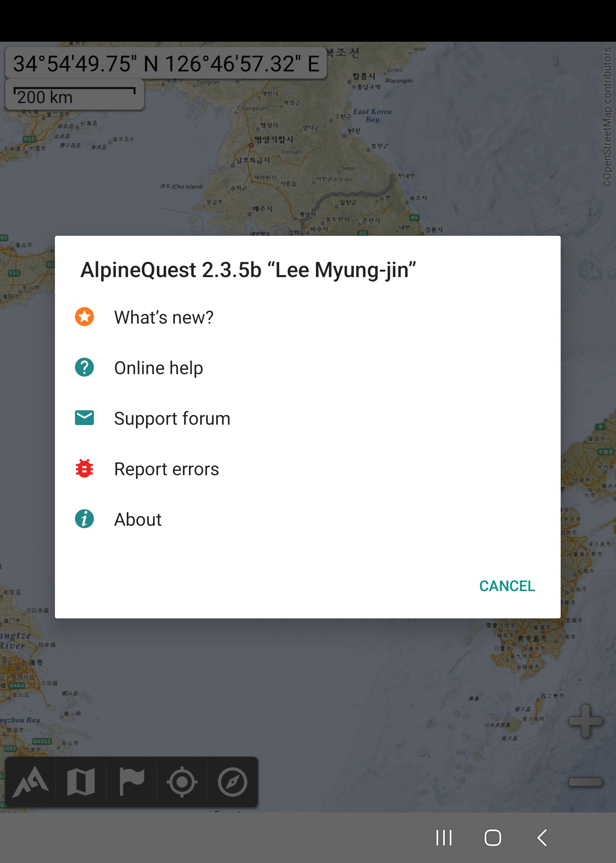Open the placemarks flag icon
Screen dimensions: 616x863
pyautogui.click(x=132, y=782)
